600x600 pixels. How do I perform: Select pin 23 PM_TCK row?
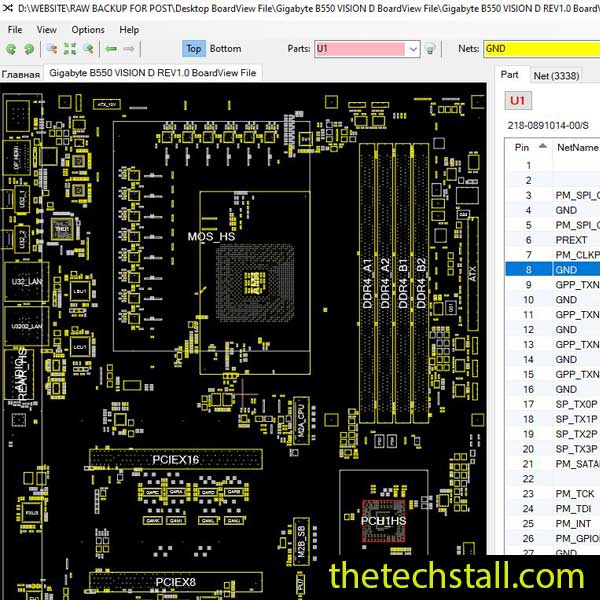click(x=553, y=494)
